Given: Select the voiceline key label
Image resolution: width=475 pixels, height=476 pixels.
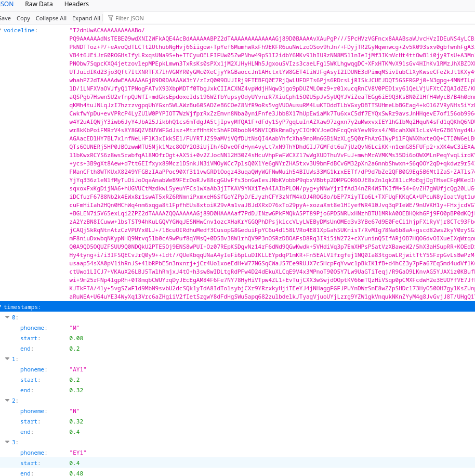Looking at the screenshot, I should point(19,30).
